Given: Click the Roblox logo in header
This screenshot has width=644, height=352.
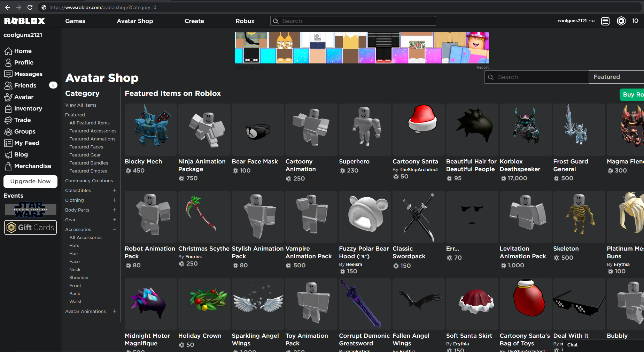Looking at the screenshot, I should tap(24, 21).
